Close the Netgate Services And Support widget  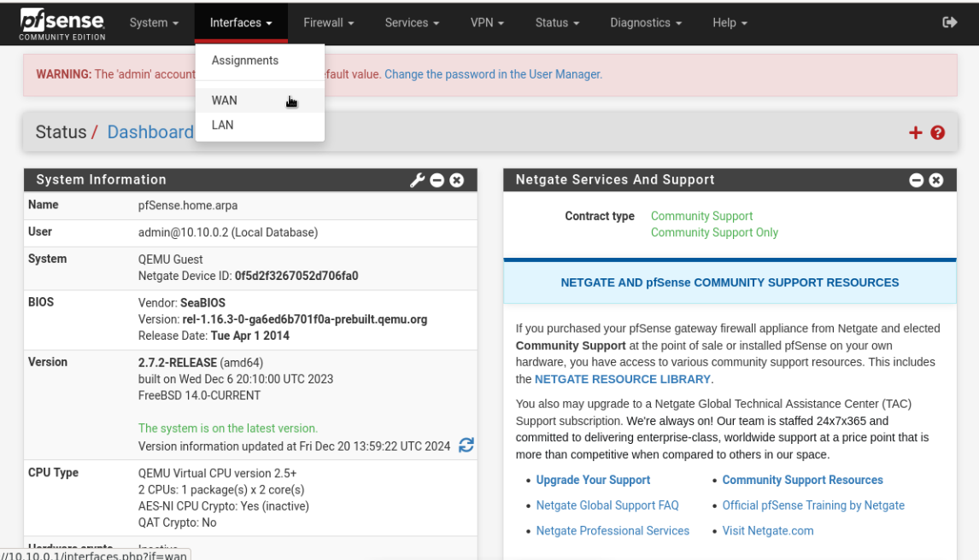936,180
